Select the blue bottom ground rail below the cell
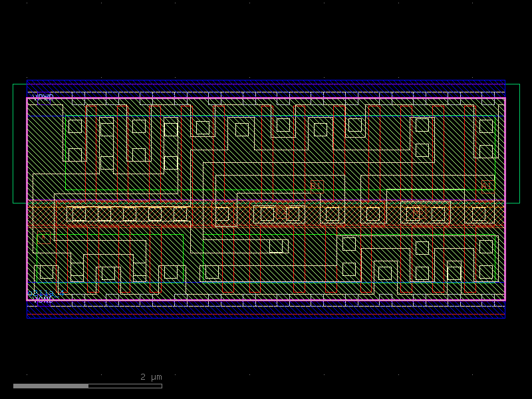532x399 pixels. pyautogui.click(x=266, y=313)
